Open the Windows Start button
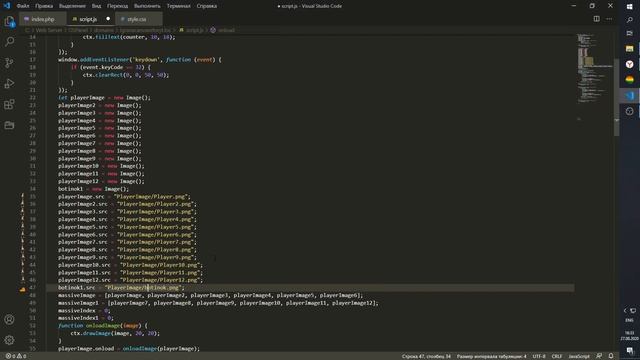Image resolution: width=640 pixels, height=360 pixels. click(x=629, y=6)
